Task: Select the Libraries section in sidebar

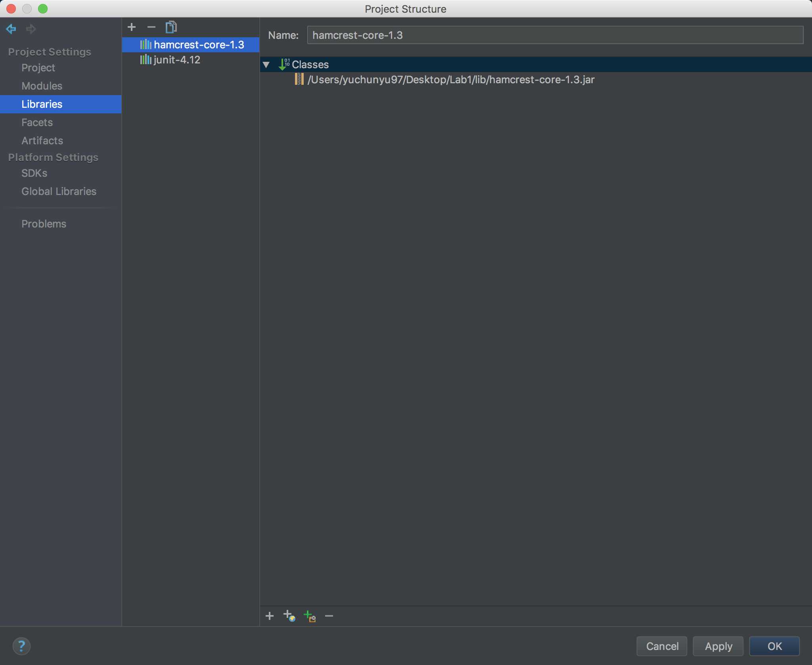Action: [x=42, y=104]
